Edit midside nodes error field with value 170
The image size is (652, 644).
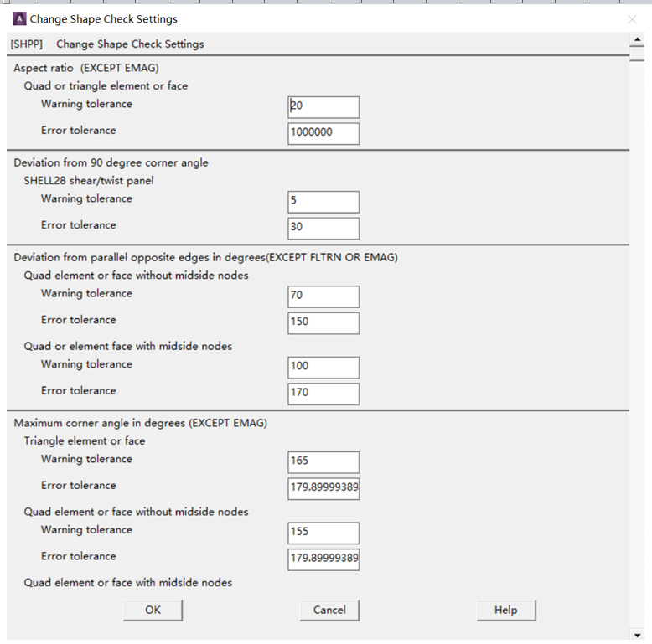pyautogui.click(x=323, y=394)
